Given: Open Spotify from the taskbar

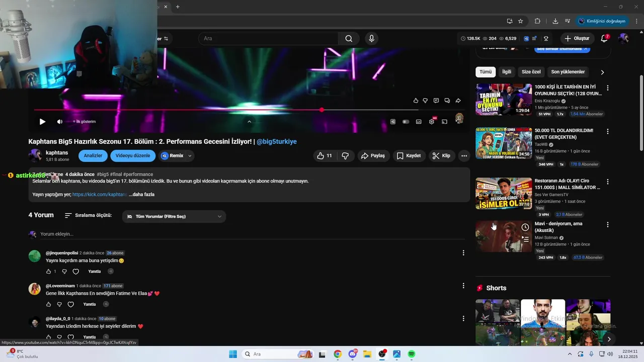Looking at the screenshot, I should [412, 354].
